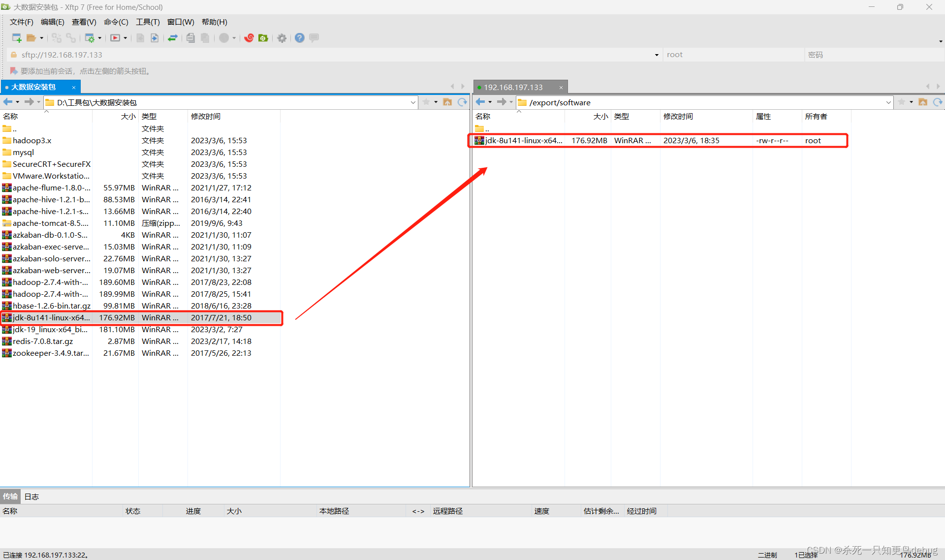Open the 文件(F) menu
The height and width of the screenshot is (560, 945).
pos(21,22)
